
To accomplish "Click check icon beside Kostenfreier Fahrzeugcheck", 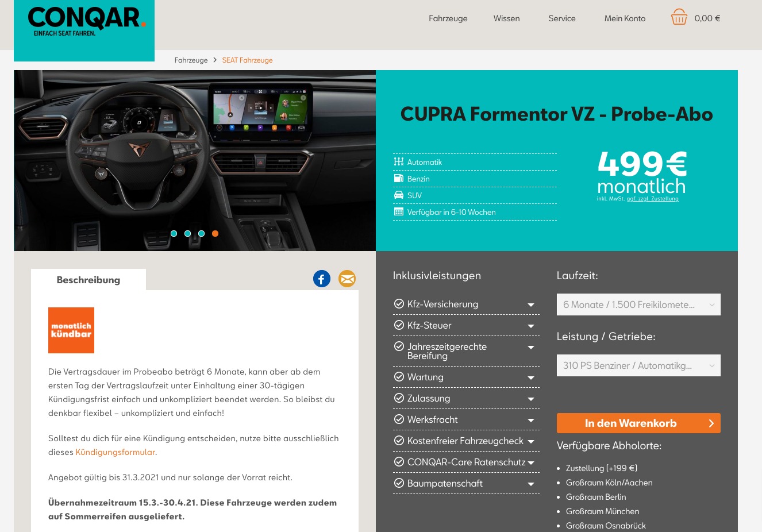I will tap(399, 441).
